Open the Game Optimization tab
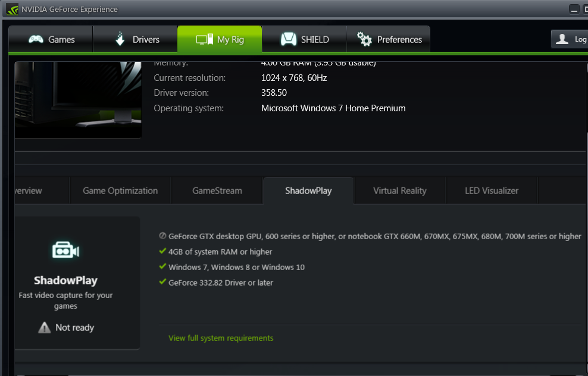588x376 pixels. click(120, 191)
